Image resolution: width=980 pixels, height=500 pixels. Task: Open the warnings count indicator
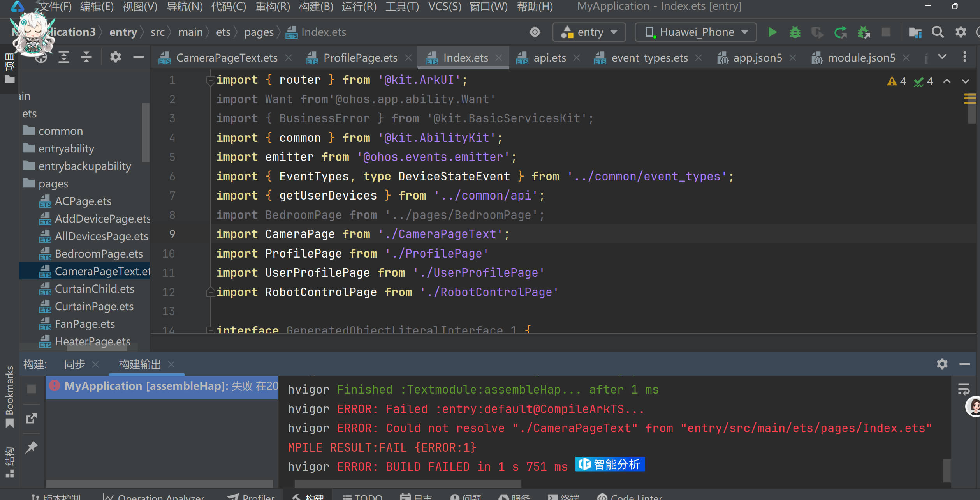(897, 81)
